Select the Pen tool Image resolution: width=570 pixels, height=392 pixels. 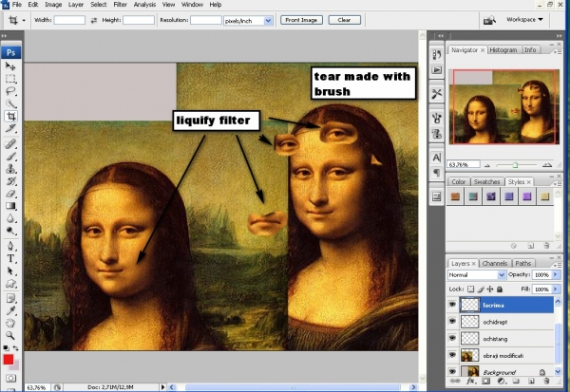[10, 247]
